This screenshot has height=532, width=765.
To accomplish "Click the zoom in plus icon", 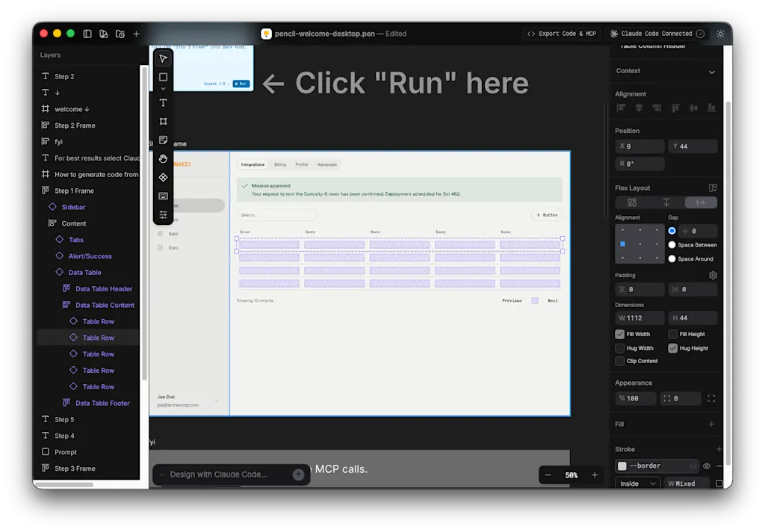I will pyautogui.click(x=594, y=475).
